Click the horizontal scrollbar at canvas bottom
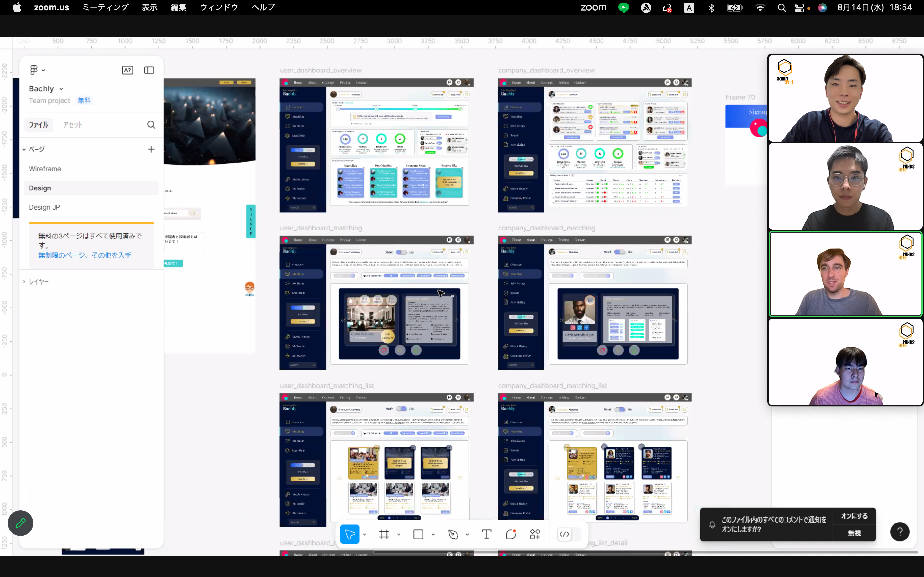 click(645, 552)
